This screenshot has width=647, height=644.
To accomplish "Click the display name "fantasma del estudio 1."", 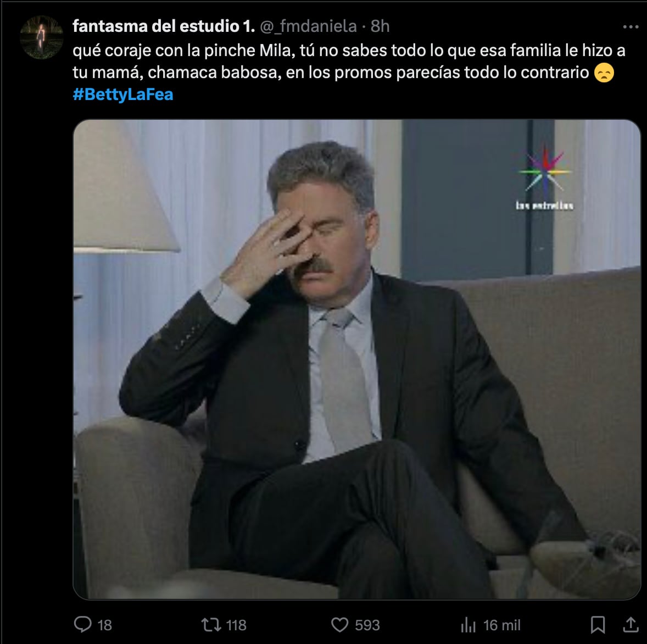I will click(163, 26).
